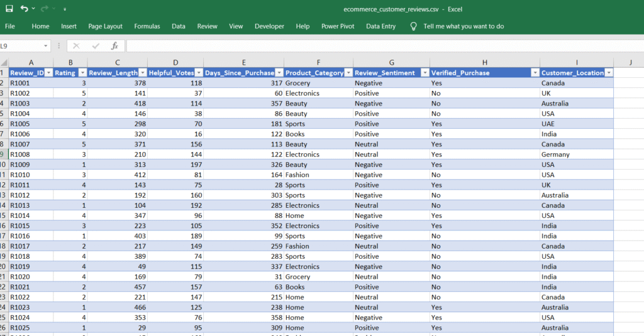
Task: Click the Save icon in quick access toolbar
Action: (9, 9)
